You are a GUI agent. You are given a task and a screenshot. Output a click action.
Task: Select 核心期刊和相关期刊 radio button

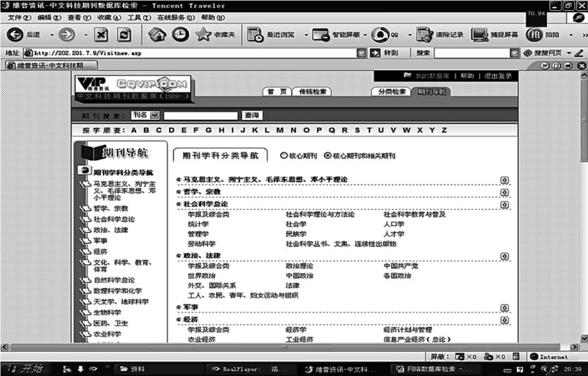[328, 155]
